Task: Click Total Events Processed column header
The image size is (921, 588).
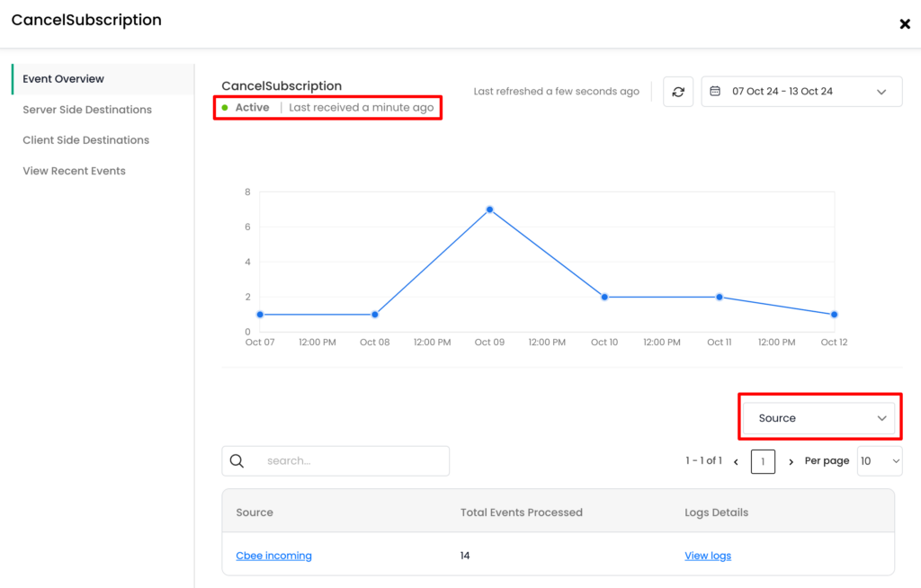Action: click(x=522, y=512)
